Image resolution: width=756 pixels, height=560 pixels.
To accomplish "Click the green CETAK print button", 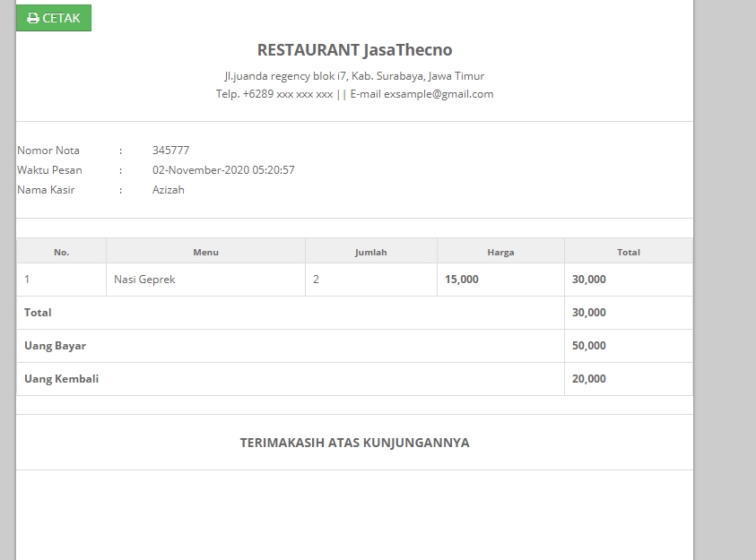I will pyautogui.click(x=54, y=18).
